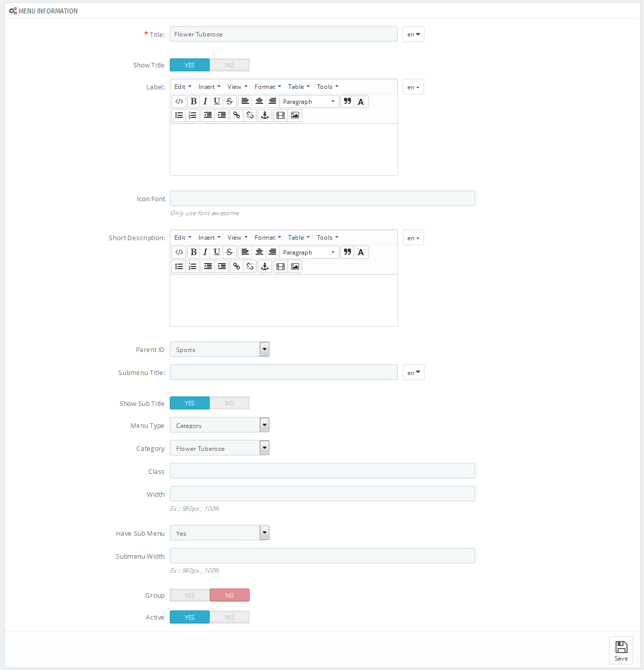Click the Width input field
644x670 pixels.
(322, 494)
